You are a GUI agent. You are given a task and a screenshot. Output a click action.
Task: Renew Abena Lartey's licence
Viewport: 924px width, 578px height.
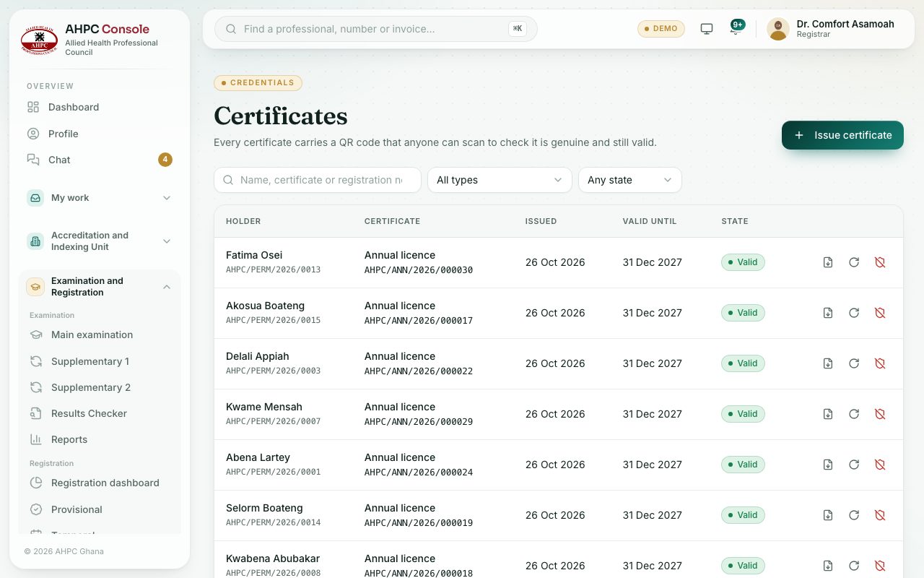coord(854,465)
